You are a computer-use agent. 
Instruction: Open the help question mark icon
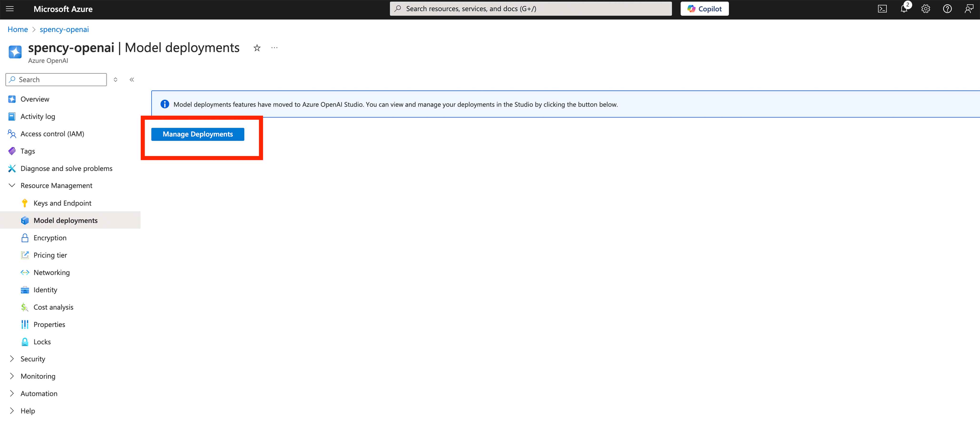947,9
